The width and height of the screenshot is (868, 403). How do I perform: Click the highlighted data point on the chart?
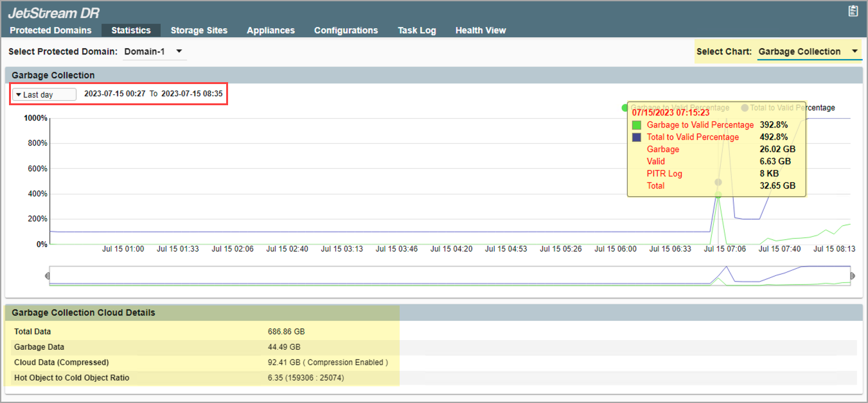[718, 194]
